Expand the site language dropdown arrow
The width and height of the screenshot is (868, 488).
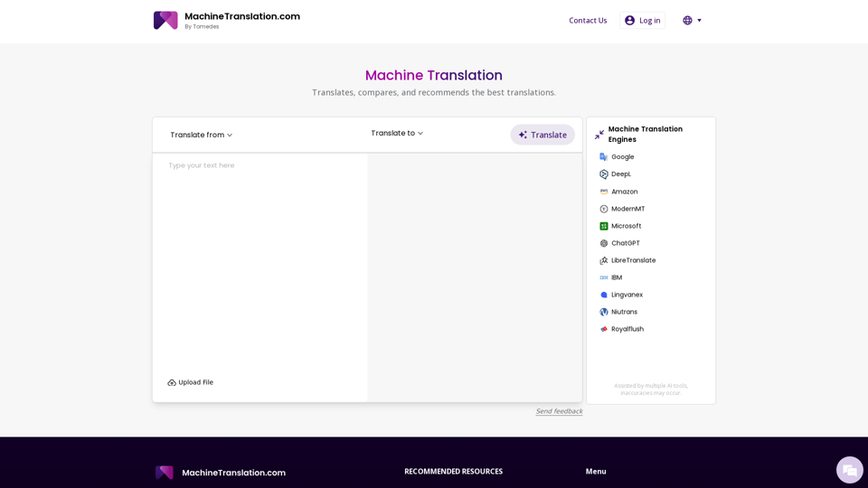click(x=699, y=21)
